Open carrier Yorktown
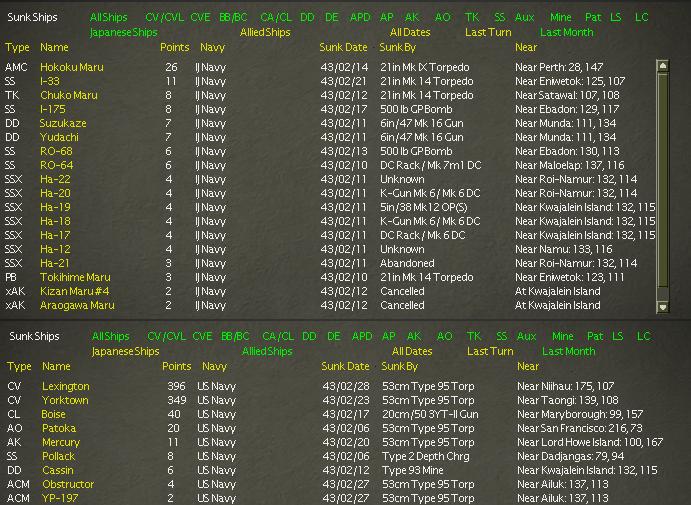The height and width of the screenshot is (505, 691). point(65,400)
